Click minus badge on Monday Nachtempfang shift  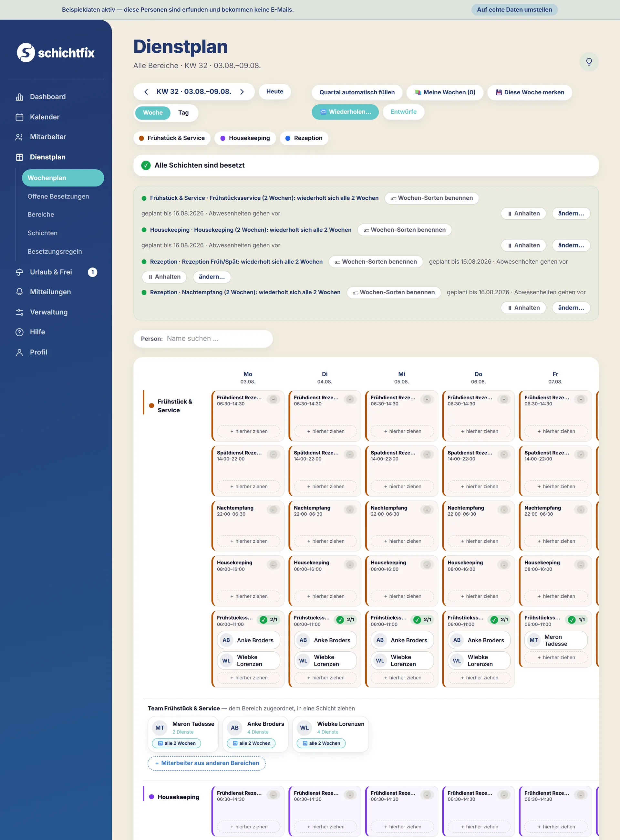(273, 510)
